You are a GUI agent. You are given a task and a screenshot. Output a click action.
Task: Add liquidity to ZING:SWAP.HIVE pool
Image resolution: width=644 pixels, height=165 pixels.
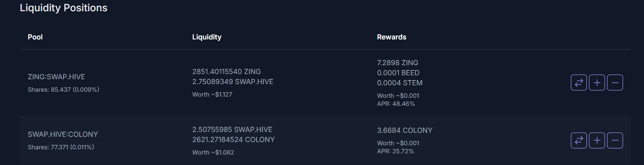597,82
